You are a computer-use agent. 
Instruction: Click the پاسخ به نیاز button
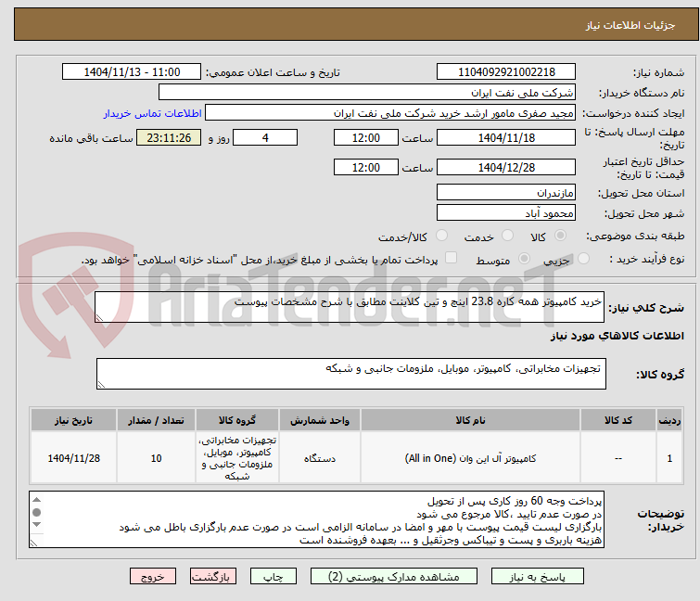pyautogui.click(x=537, y=576)
